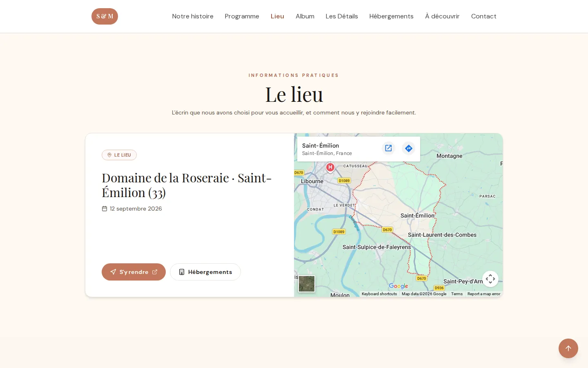Navigate to Les Détails
This screenshot has width=588, height=368.
(342, 16)
